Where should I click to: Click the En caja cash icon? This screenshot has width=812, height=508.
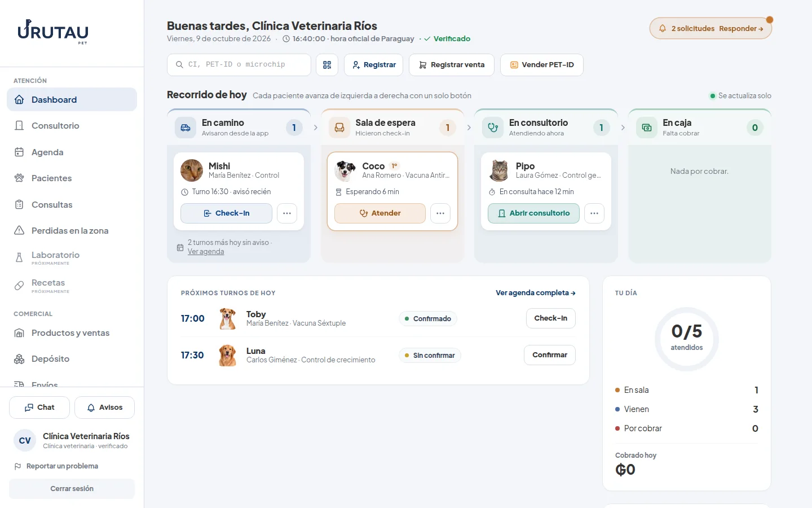647,128
